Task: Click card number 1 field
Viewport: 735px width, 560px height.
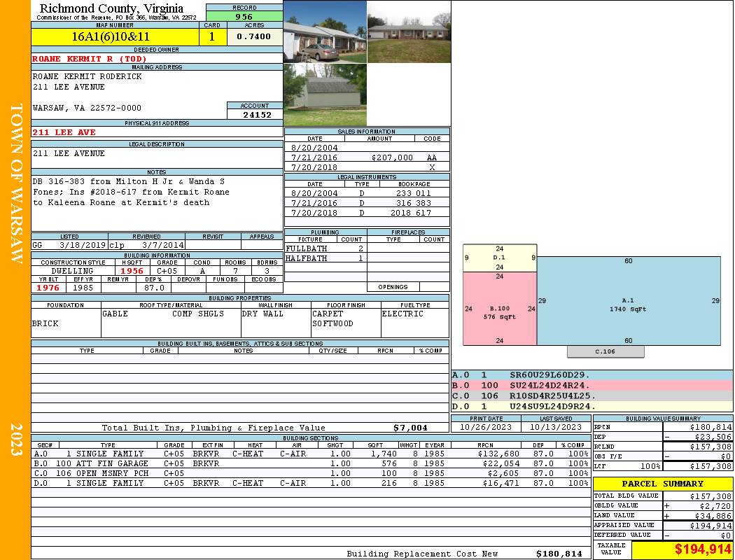Action: coord(212,36)
